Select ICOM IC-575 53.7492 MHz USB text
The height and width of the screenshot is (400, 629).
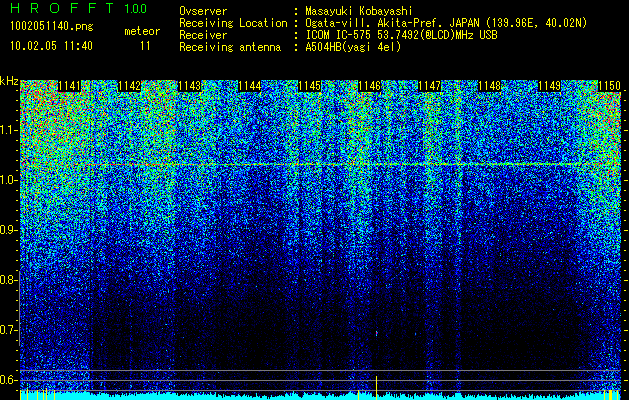[x=401, y=35]
